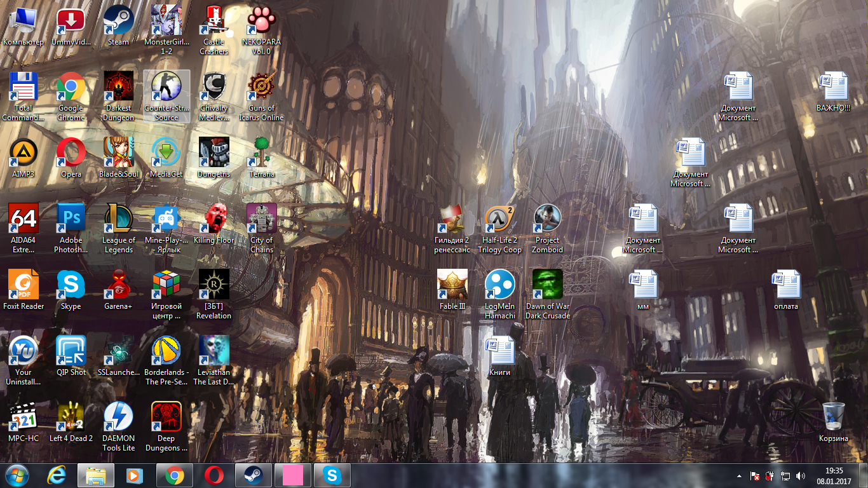Select the Deep Dungeons shortcut
The width and height of the screenshot is (868, 488).
[x=166, y=428]
